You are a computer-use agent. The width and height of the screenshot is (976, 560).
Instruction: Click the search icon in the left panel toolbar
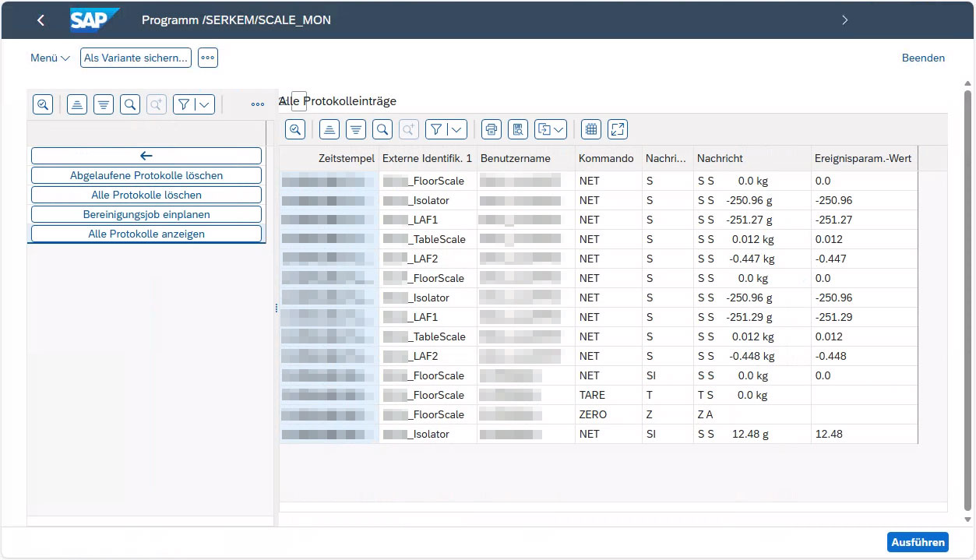coord(130,104)
